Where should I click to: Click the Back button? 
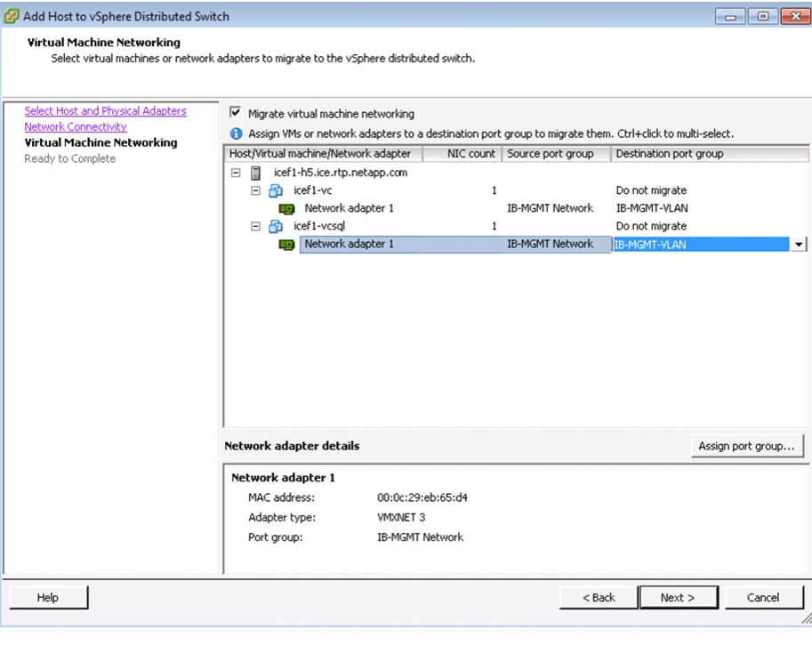(599, 598)
